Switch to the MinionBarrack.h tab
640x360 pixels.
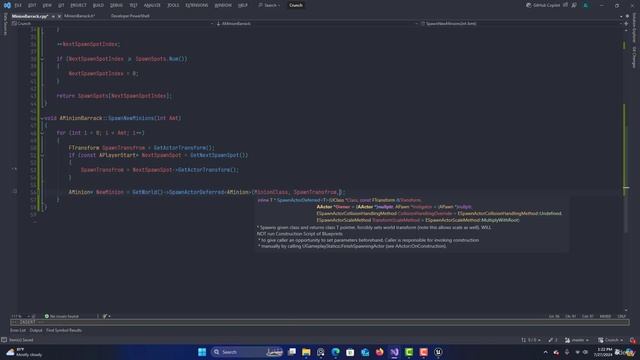point(80,16)
